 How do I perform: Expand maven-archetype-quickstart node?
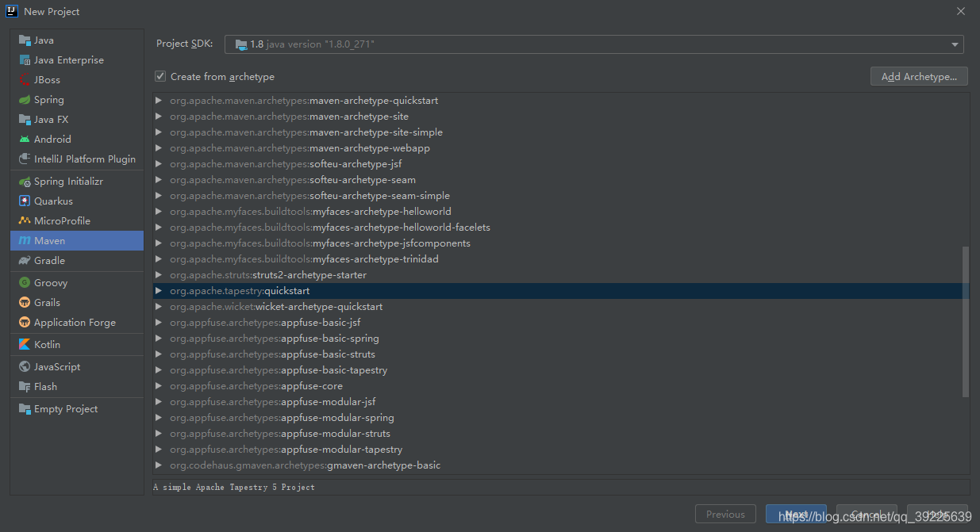(x=159, y=101)
